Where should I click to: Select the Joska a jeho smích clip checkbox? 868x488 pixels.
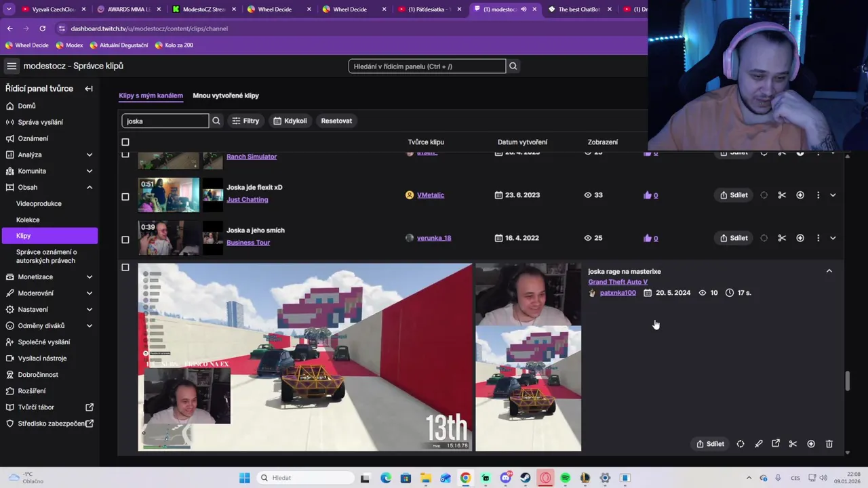click(x=125, y=239)
